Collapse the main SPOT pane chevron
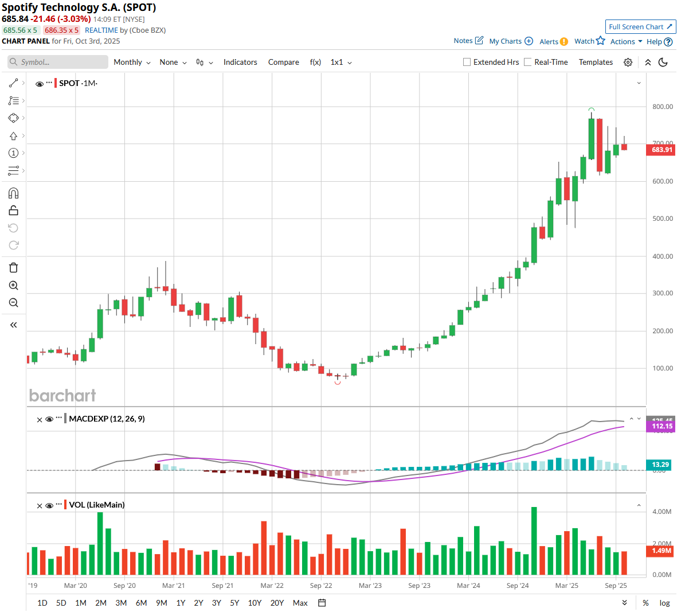 (x=639, y=83)
